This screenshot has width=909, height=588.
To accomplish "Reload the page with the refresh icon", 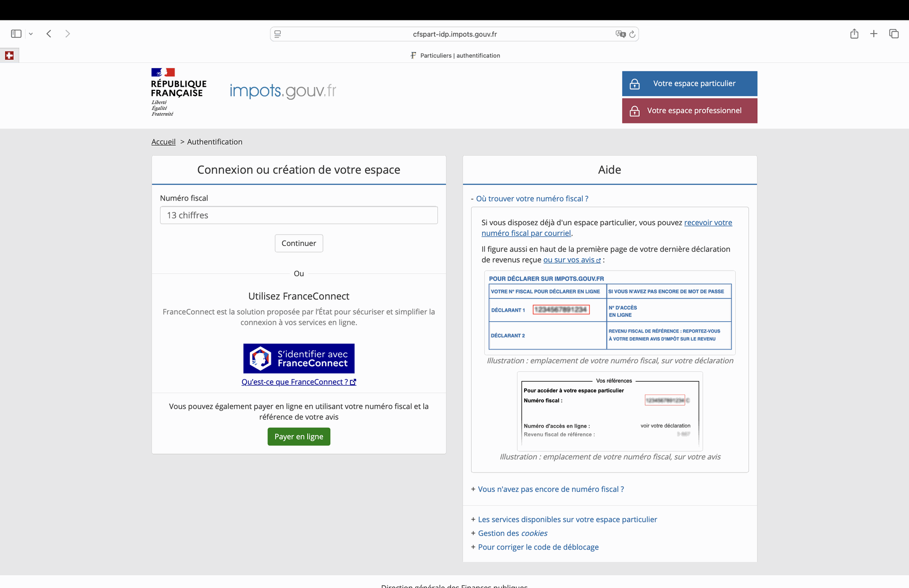I will coord(632,34).
